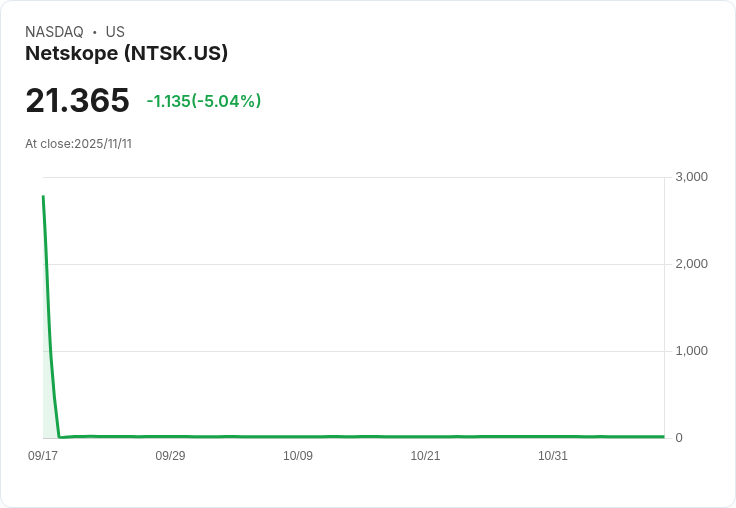736x508 pixels.
Task: Click the At close:2025/11/11 date text
Action: point(78,144)
